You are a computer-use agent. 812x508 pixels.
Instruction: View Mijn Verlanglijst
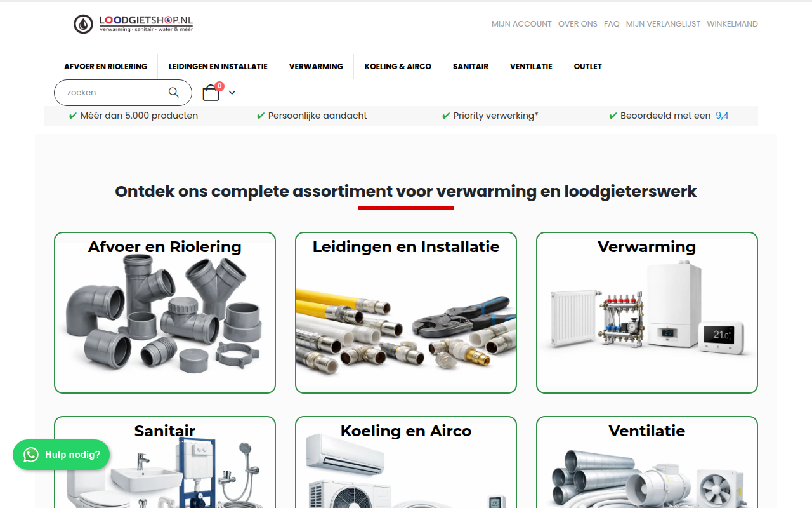tap(663, 24)
